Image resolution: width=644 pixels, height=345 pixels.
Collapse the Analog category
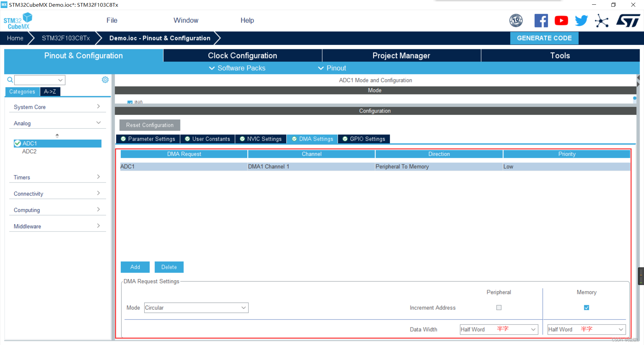(x=57, y=123)
